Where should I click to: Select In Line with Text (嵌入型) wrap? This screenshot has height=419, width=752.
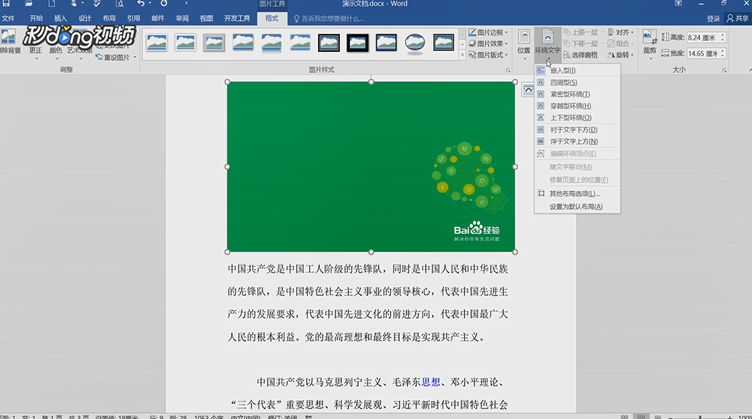[577, 70]
